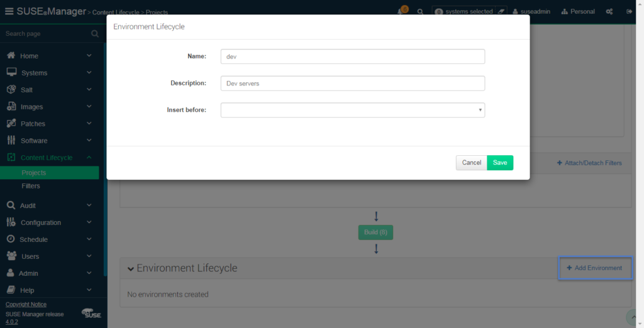Click the Schedule clock icon
This screenshot has width=644, height=328.
pos(11,239)
